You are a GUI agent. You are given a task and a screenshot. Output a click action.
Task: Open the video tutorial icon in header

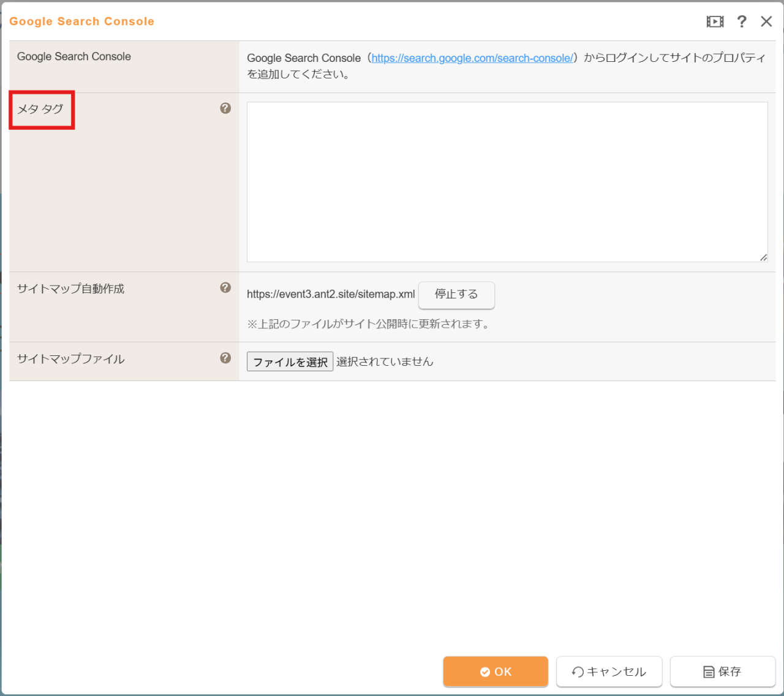(715, 21)
